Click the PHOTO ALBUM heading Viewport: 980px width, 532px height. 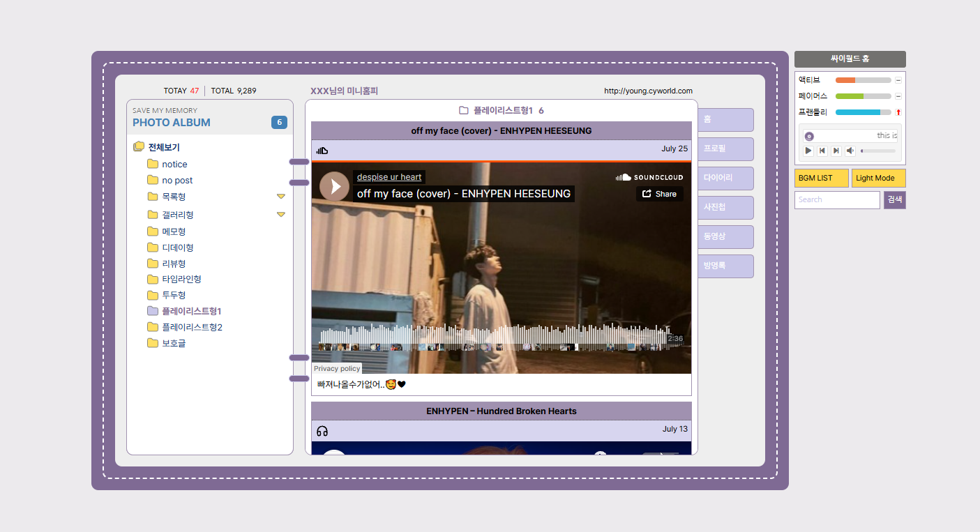(x=172, y=123)
